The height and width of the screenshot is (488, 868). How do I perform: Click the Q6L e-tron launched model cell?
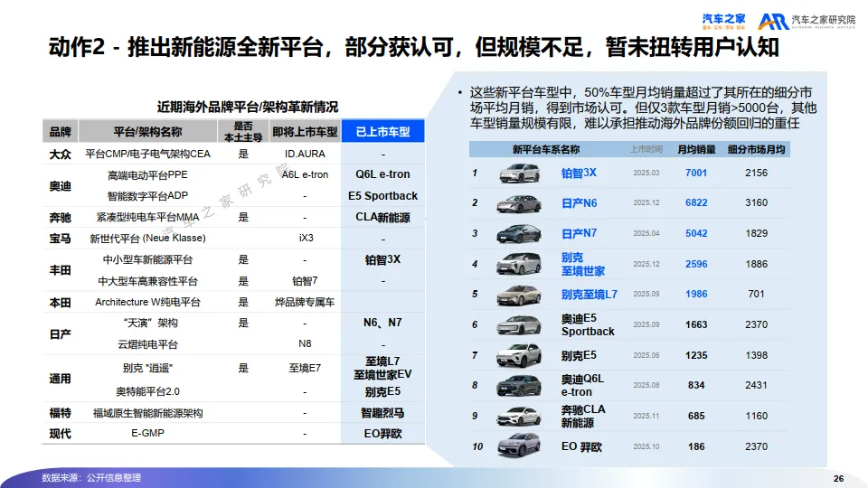pos(382,174)
